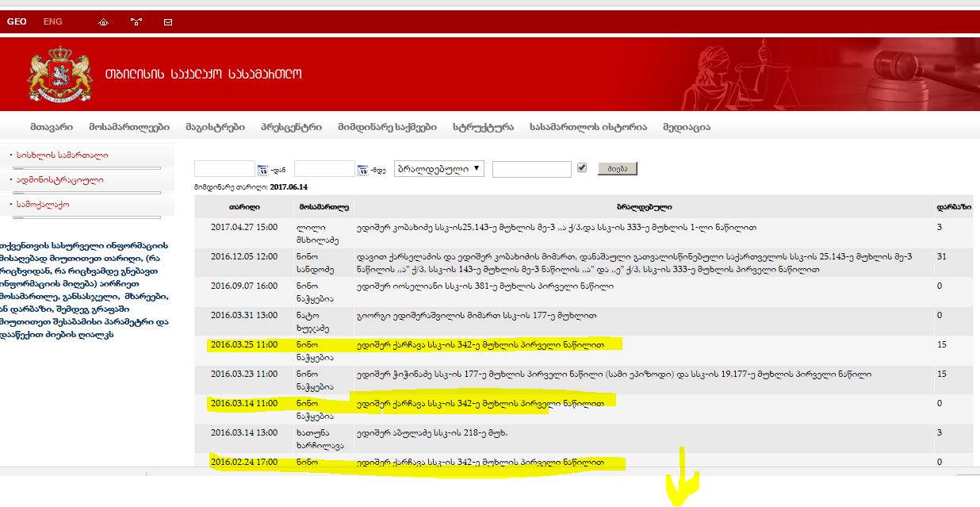
Task: Go to the home page icon
Action: tap(103, 22)
